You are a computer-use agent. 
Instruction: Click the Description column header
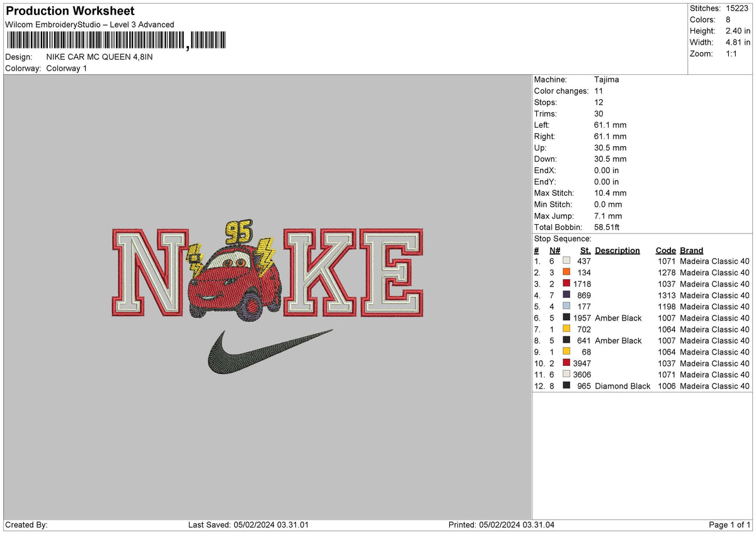(x=617, y=250)
